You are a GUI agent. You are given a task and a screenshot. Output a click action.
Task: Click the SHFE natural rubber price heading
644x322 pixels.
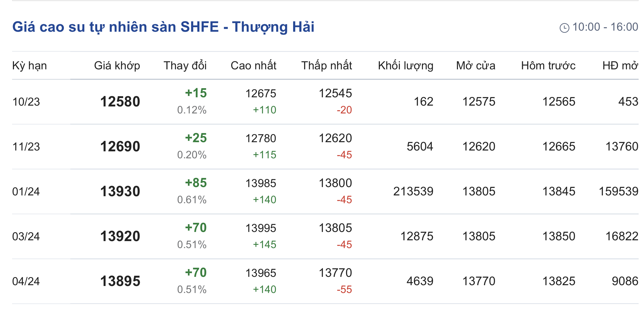tap(163, 27)
